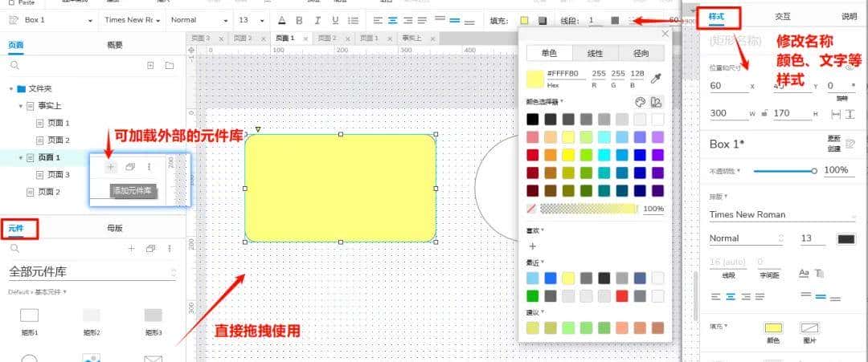Open the color palette icon in picker
This screenshot has width=868, height=362.
point(640,102)
